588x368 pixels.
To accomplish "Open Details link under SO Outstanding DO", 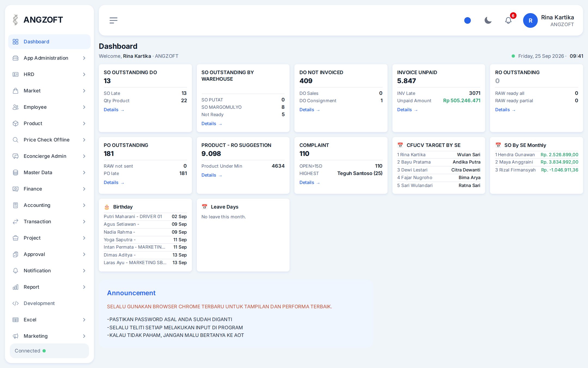I will pyautogui.click(x=114, y=110).
